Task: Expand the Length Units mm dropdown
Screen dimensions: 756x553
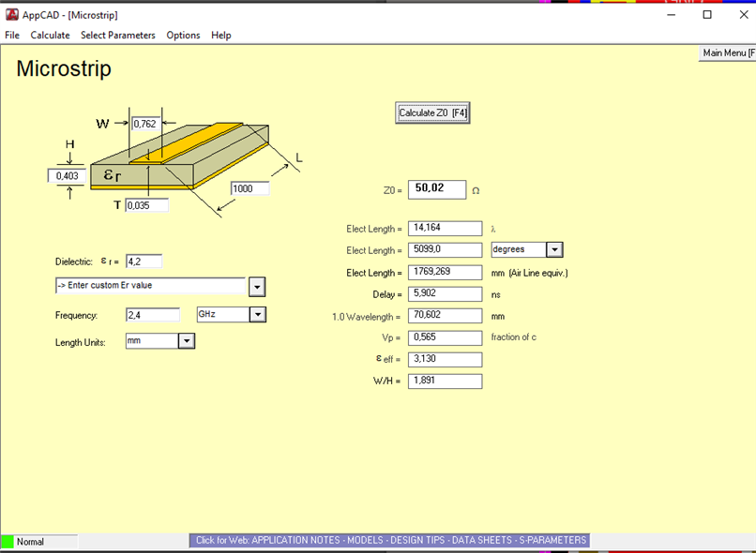Action: (186, 341)
